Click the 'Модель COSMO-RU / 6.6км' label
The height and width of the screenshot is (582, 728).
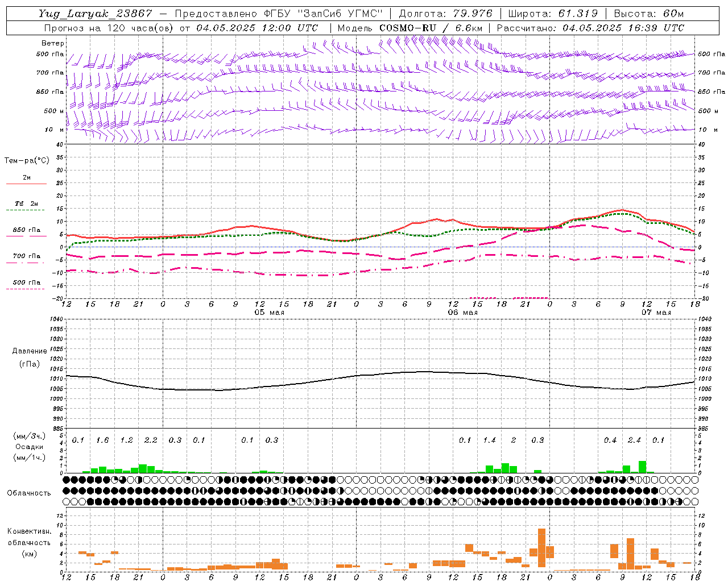point(410,28)
